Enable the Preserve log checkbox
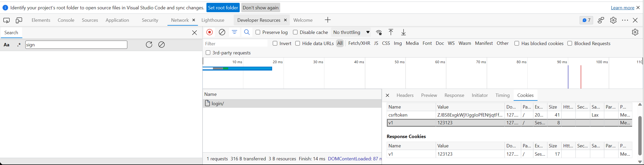 [x=258, y=32]
